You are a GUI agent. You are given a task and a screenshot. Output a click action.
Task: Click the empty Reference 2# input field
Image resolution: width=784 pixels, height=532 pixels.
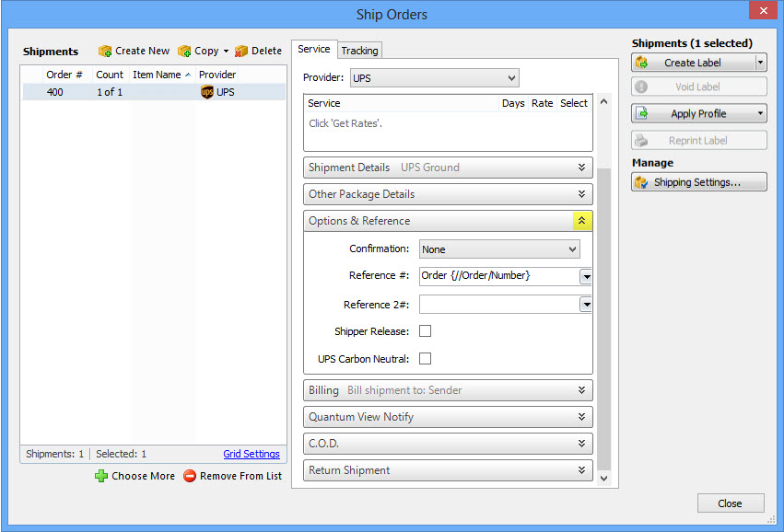point(499,305)
